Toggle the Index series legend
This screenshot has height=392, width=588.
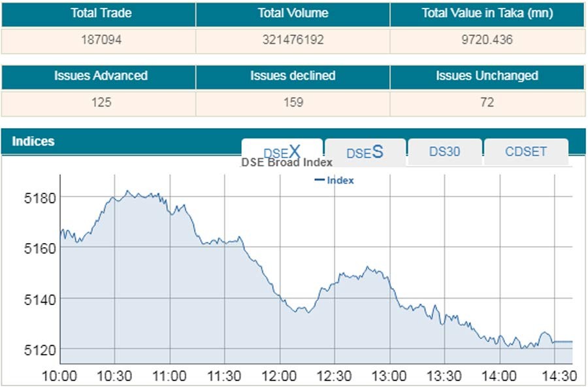(x=335, y=180)
